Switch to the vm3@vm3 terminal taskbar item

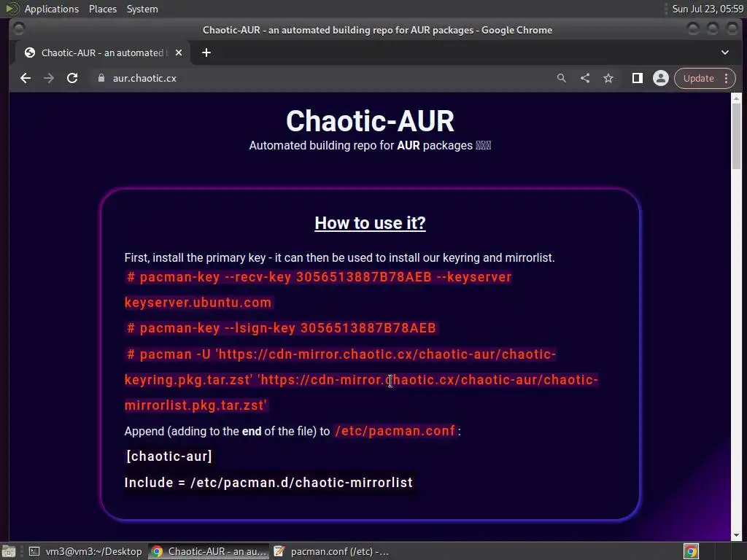click(85, 551)
